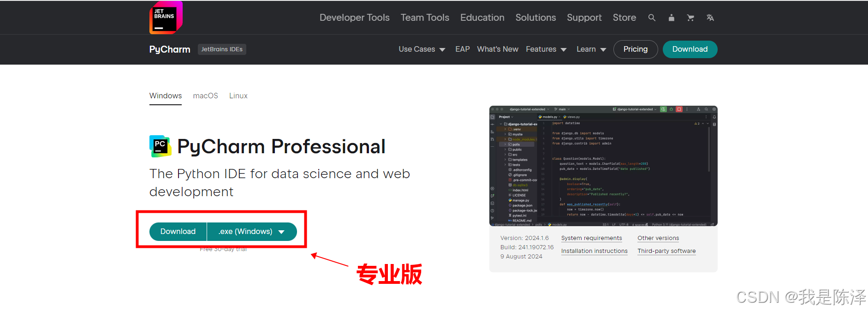Screen dimensions: 868x312
Task: Open Solutions menu
Action: (535, 18)
